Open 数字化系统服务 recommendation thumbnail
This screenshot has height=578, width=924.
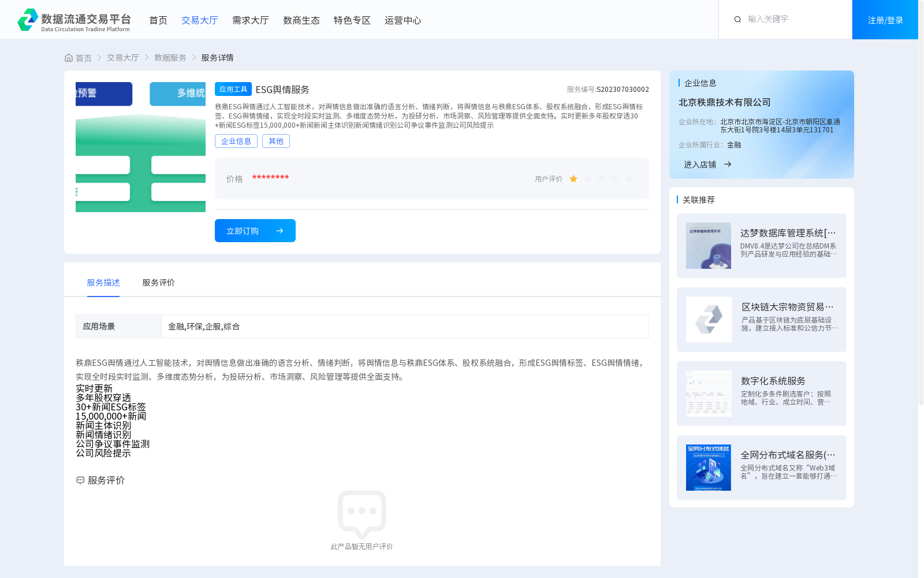[x=709, y=394]
